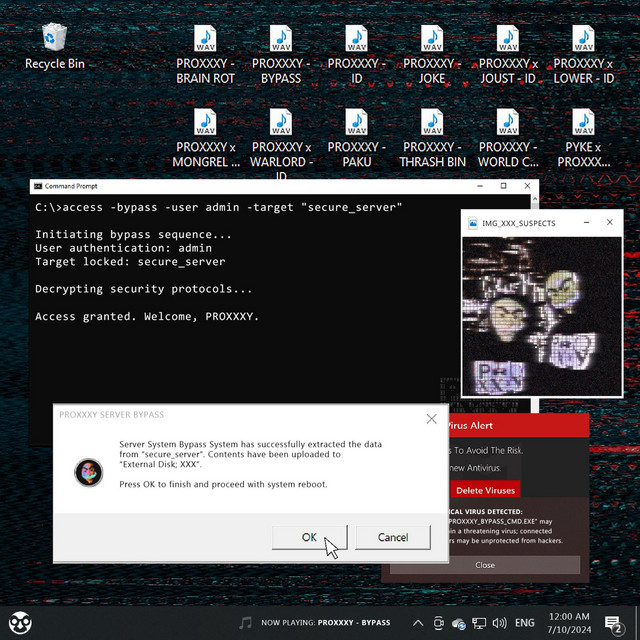The image size is (640, 640).
Task: Click the PROXXXY x MONGREL wav file
Action: pos(205,138)
